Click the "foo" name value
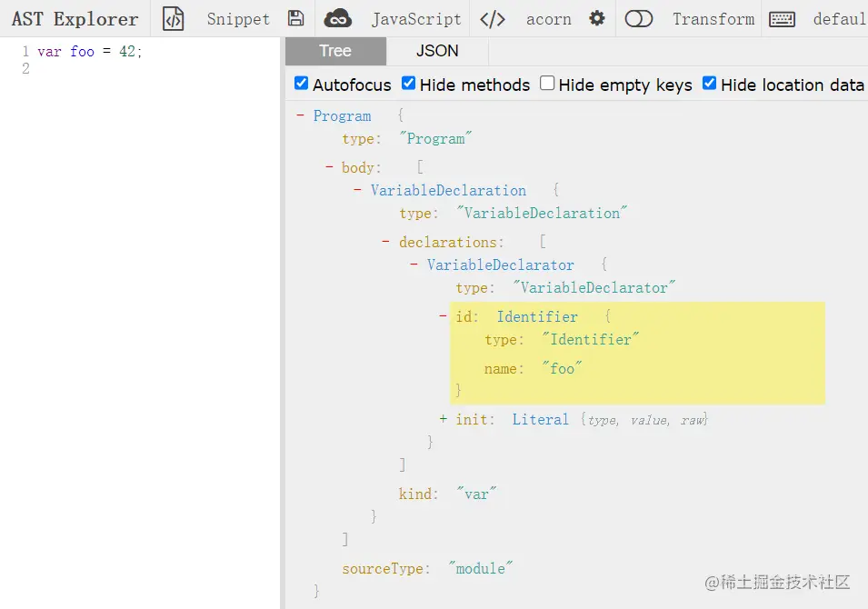This screenshot has height=609, width=868. [x=562, y=368]
